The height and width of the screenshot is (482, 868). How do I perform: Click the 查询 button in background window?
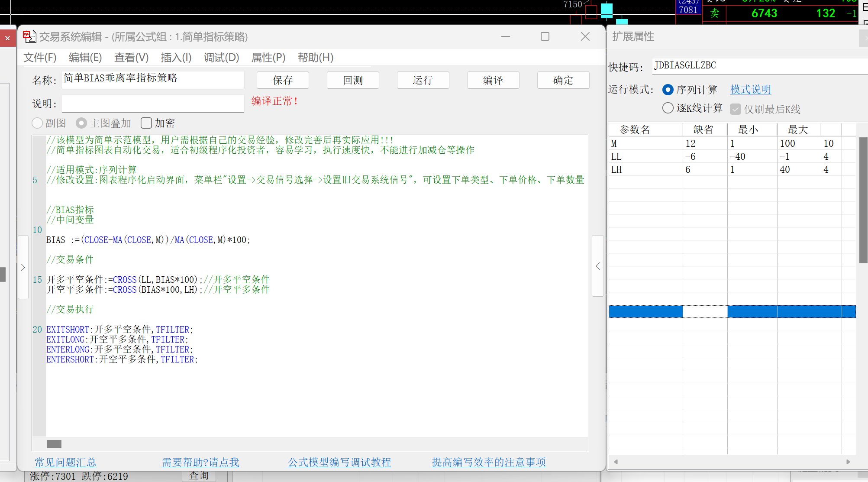(199, 476)
